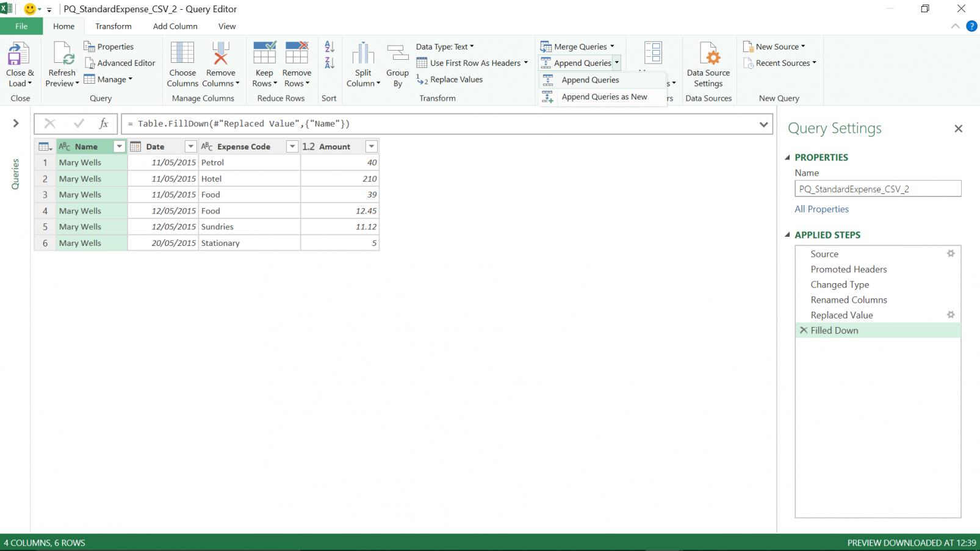Switch to the Transform tab
The width and height of the screenshot is (980, 551).
click(113, 26)
